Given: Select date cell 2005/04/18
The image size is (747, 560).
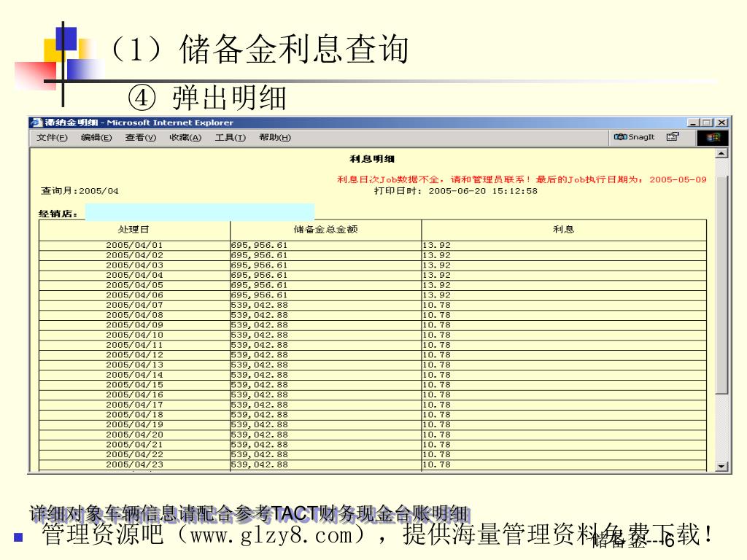Looking at the screenshot, I should point(134,415).
